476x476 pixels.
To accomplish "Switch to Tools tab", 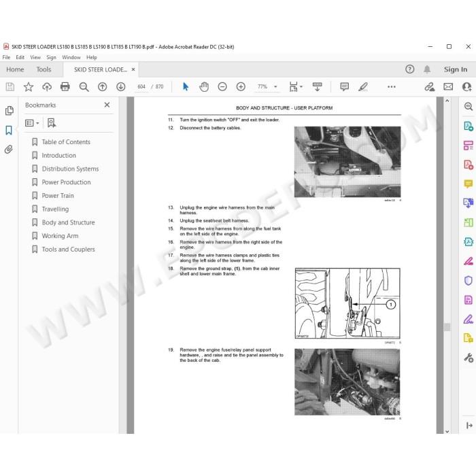I will pos(44,69).
